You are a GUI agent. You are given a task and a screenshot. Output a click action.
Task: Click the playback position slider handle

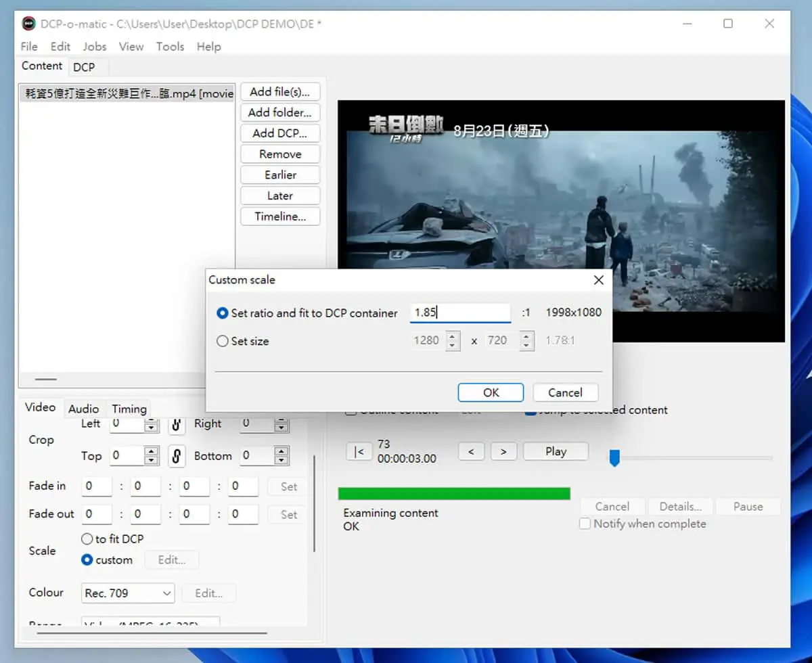click(614, 458)
